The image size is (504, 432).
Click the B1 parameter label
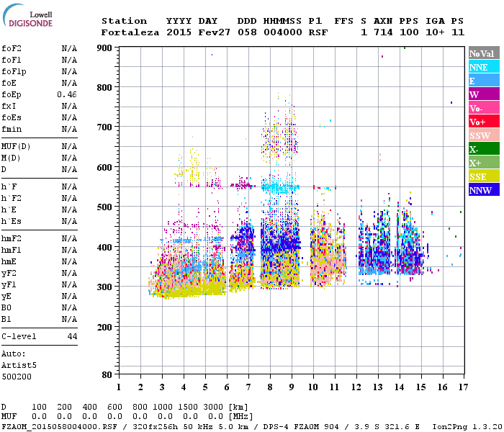click(x=6, y=319)
